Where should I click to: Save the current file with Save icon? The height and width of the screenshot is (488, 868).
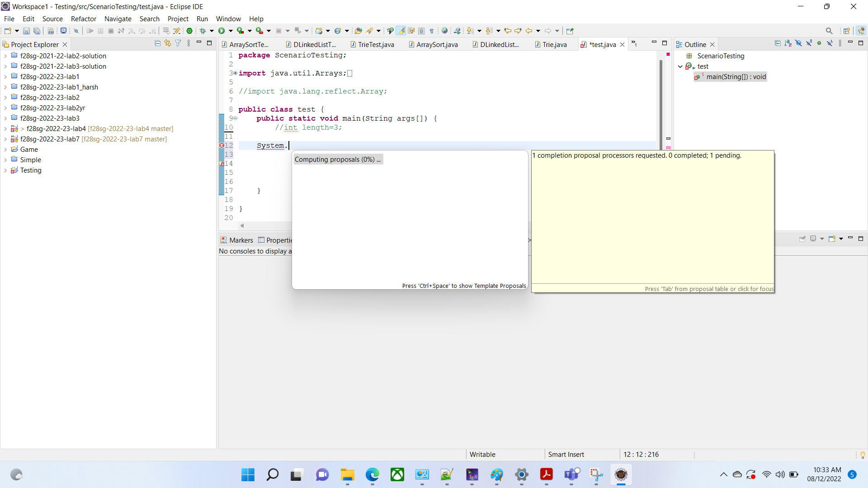coord(26,31)
